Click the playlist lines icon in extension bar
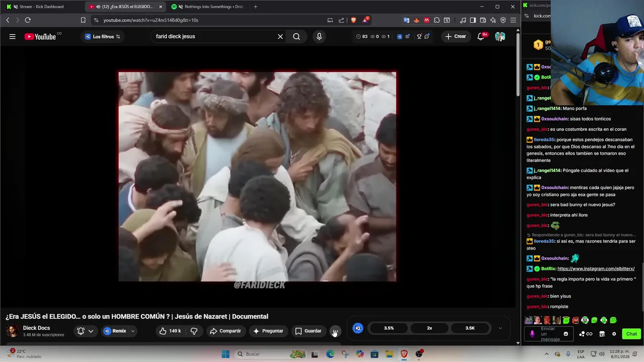Screen dimensions: 644x362 click(x=407, y=36)
